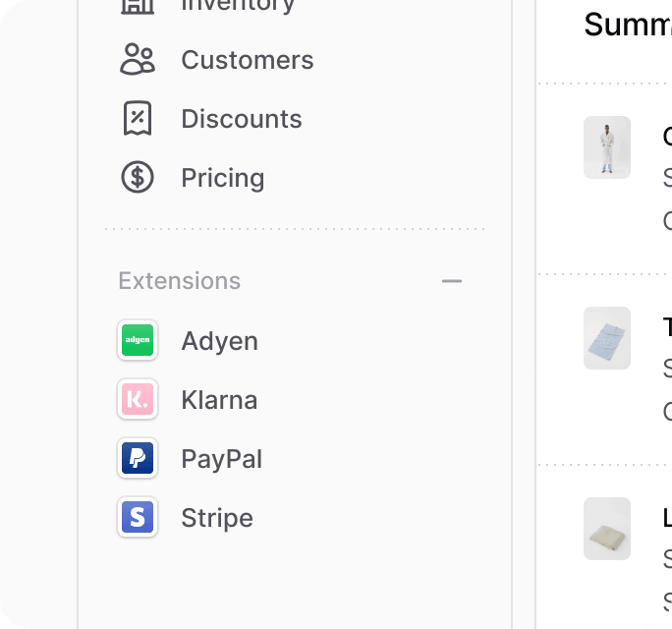Viewport: 672px width, 629px height.
Task: Select the Adyen extension label
Action: (219, 341)
